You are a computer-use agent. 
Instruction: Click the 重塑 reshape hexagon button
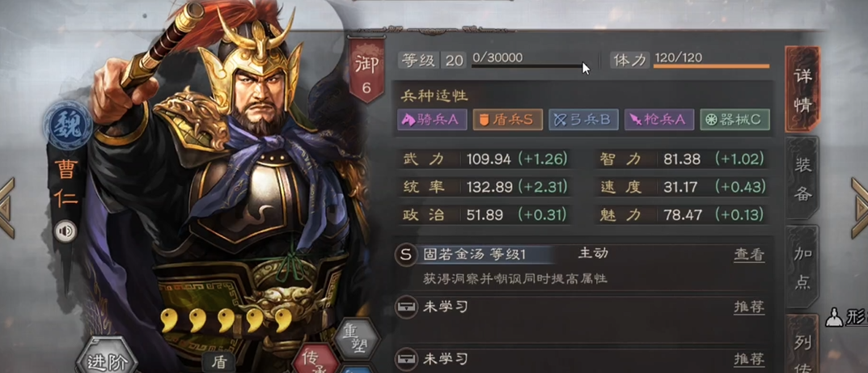tap(349, 339)
